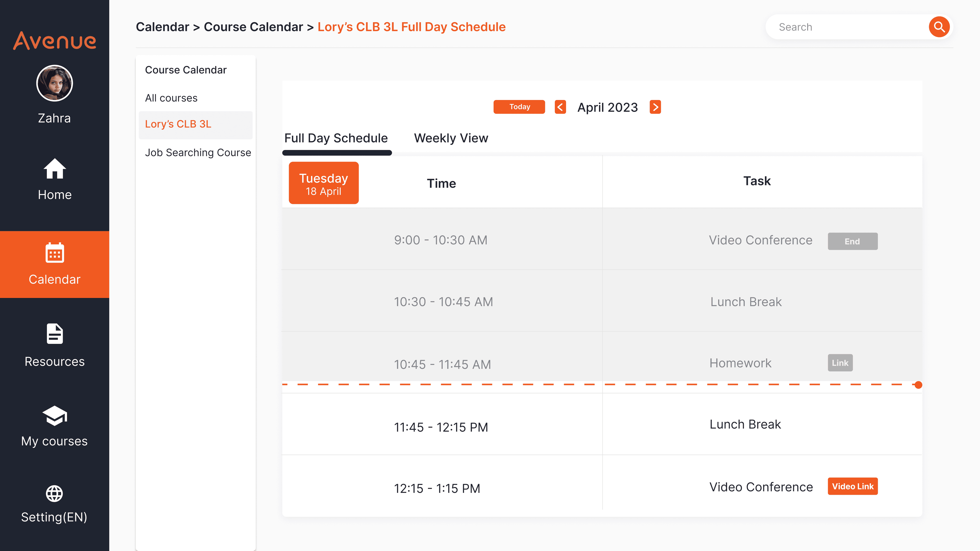Select Full Day Schedule tab
Image resolution: width=980 pixels, height=551 pixels.
pos(336,138)
